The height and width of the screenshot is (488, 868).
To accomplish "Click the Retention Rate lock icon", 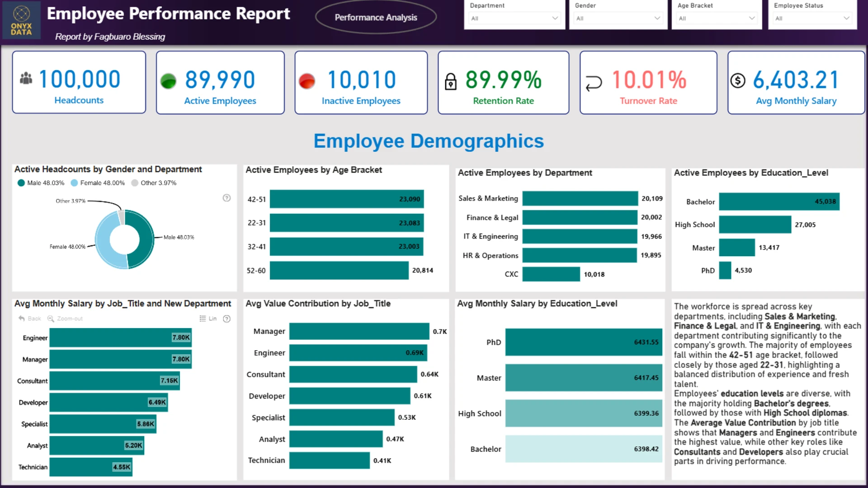I will pyautogui.click(x=451, y=82).
